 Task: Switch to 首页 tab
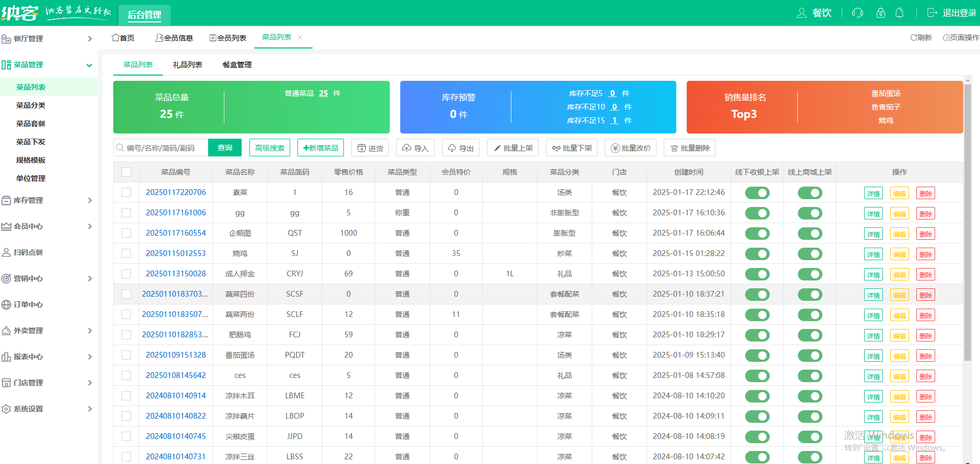pos(123,38)
